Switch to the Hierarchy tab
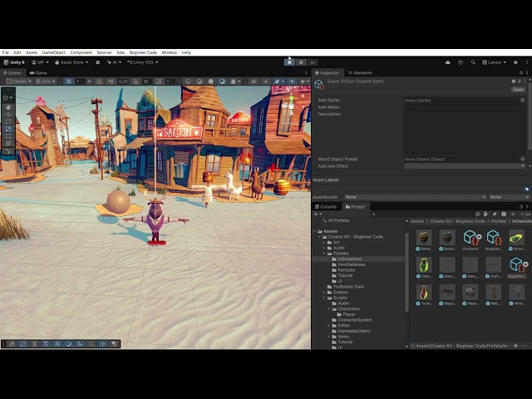This screenshot has height=399, width=532. [x=360, y=72]
